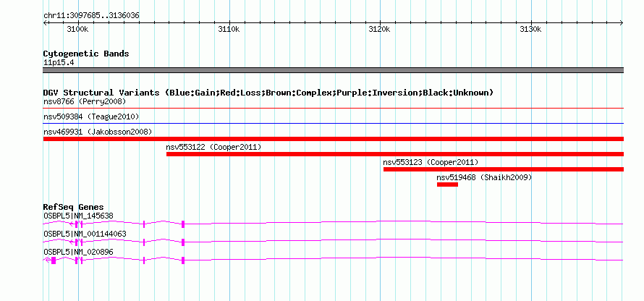Screen dimensions: 644x301
Task: Open the OSBPL5|NM_145638 gene label
Action: coord(78,216)
